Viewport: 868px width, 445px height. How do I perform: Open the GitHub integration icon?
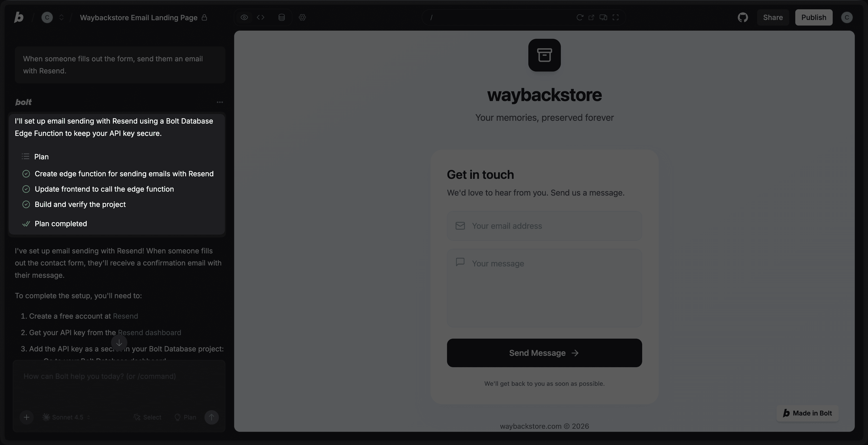(743, 17)
